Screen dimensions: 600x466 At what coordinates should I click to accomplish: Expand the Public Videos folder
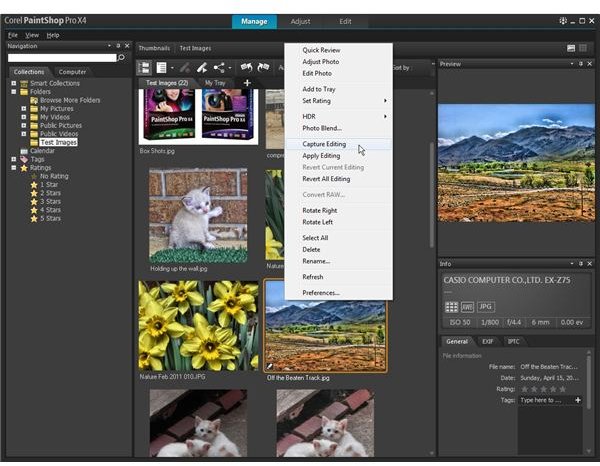pyautogui.click(x=24, y=134)
